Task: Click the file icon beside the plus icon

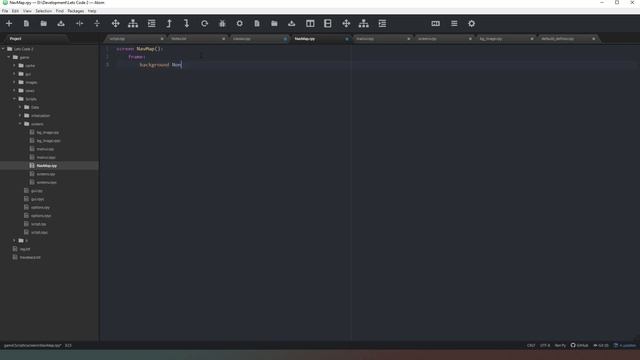Action: pos(26,24)
